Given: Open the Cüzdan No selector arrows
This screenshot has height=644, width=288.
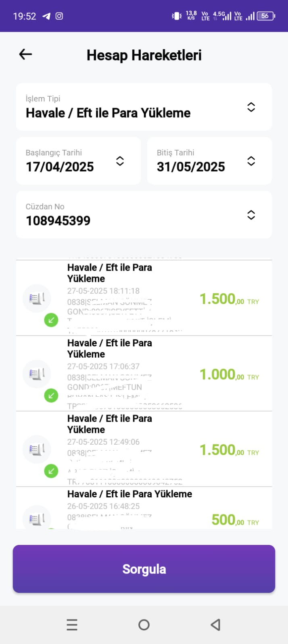Looking at the screenshot, I should pos(251,215).
